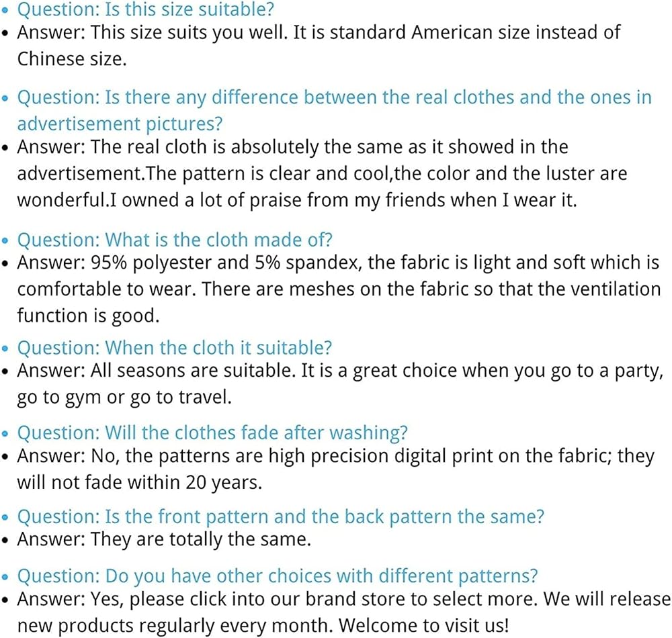Click 'Will the clothes fade after washing?'

pyautogui.click(x=212, y=433)
